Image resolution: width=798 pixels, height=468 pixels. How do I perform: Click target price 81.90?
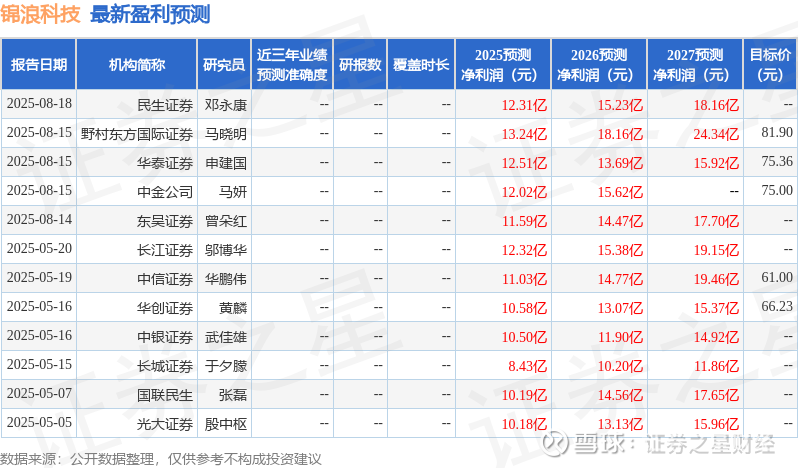pos(777,133)
